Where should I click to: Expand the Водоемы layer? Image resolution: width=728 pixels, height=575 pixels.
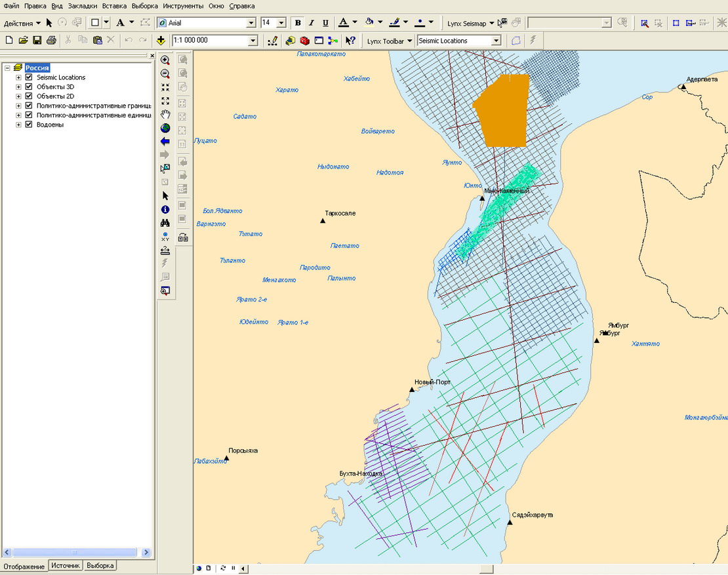18,125
